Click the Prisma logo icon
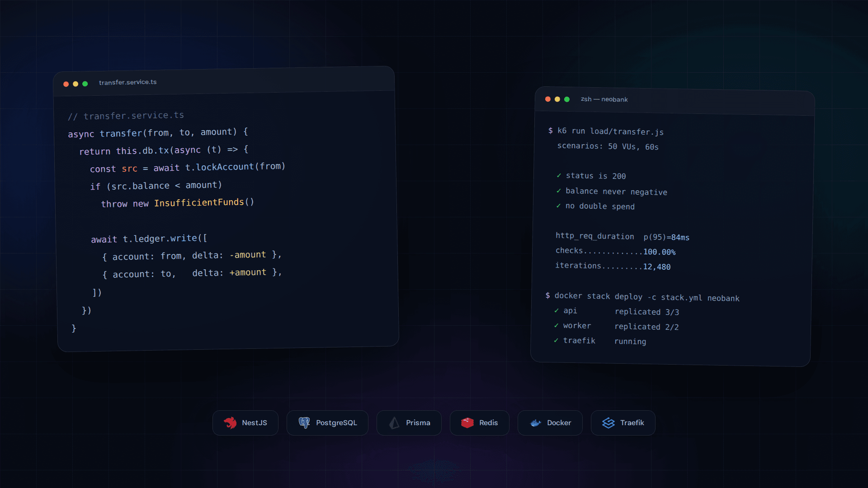The image size is (868, 488). [x=394, y=423]
